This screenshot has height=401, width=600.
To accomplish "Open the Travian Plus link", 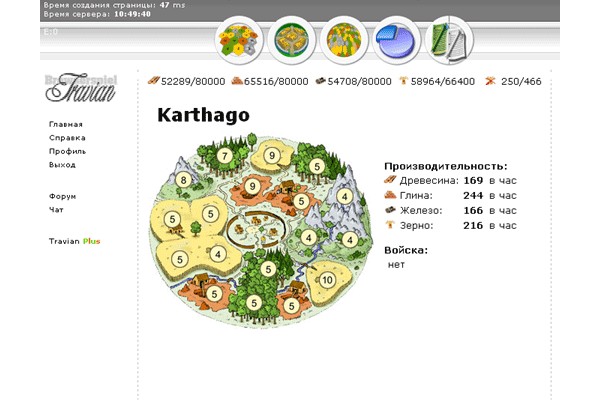I will 75,241.
